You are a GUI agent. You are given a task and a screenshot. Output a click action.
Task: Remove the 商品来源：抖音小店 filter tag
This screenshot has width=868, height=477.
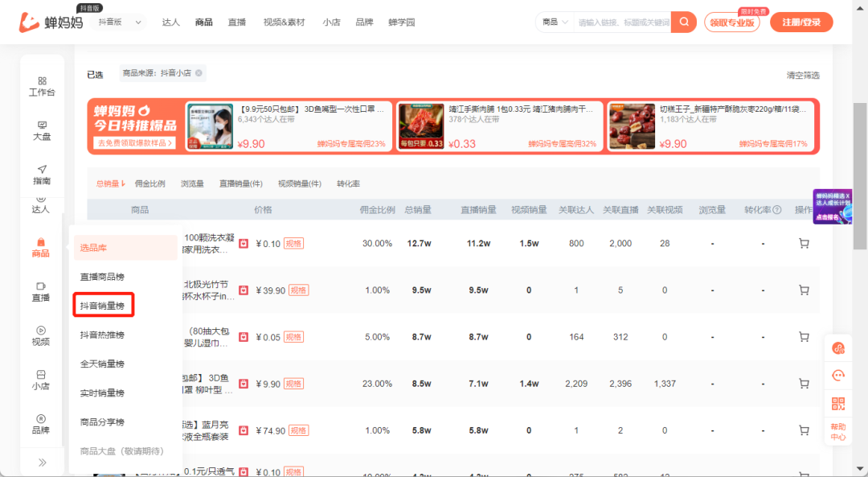click(199, 73)
